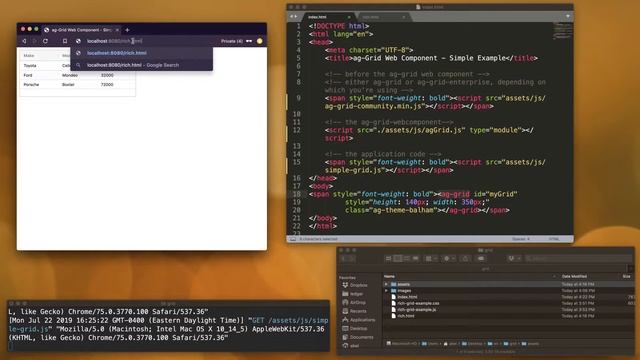640x360 pixels.
Task: Switch Finder to column view
Action: (x=407, y=258)
